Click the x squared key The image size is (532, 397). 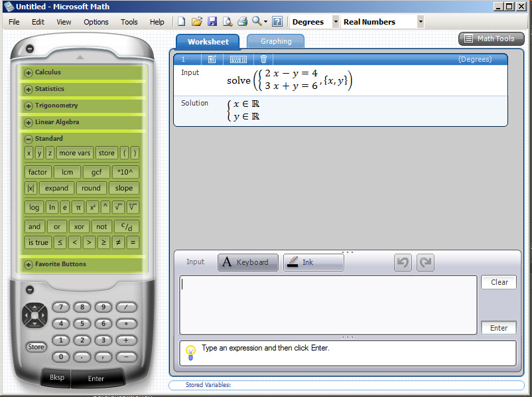click(x=92, y=208)
